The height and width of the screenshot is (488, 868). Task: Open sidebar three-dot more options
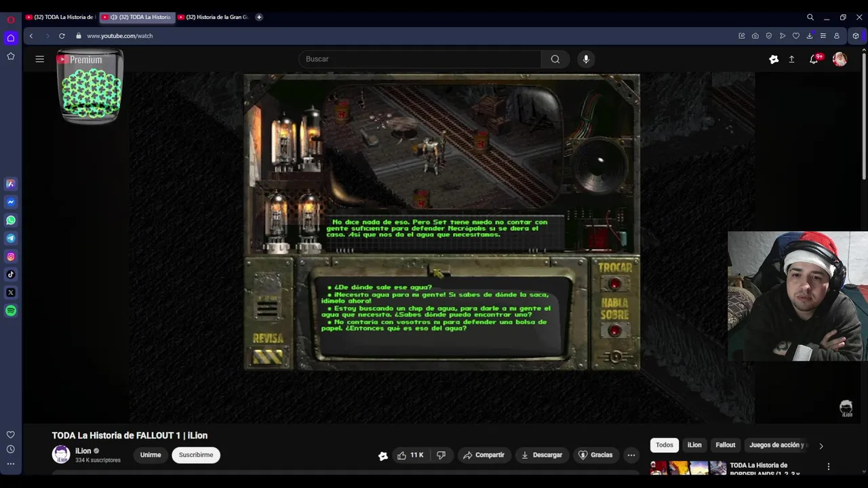tap(11, 464)
